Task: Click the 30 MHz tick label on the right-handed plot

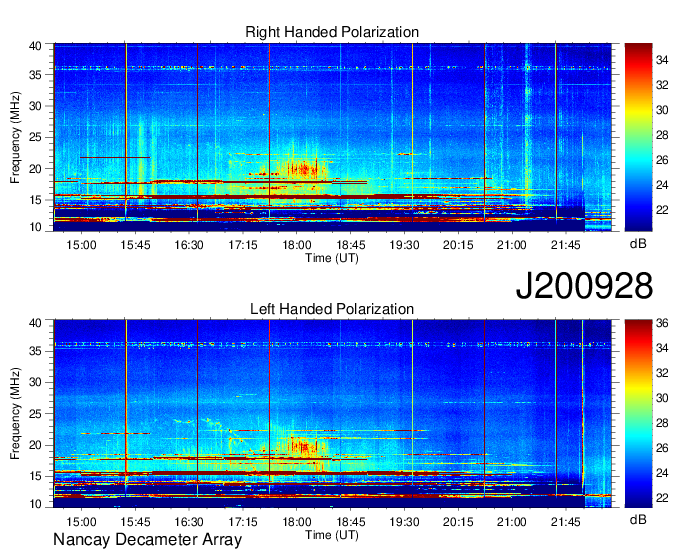Action: pos(35,106)
